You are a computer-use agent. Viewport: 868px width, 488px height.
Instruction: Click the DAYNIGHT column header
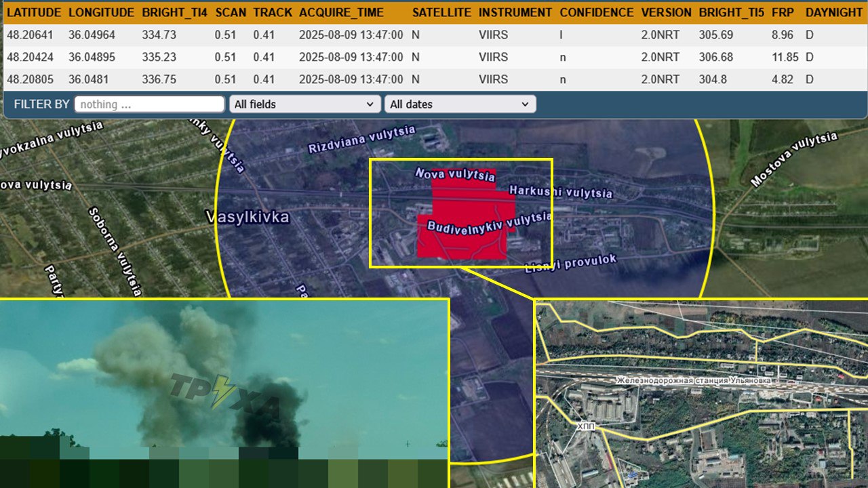[834, 12]
